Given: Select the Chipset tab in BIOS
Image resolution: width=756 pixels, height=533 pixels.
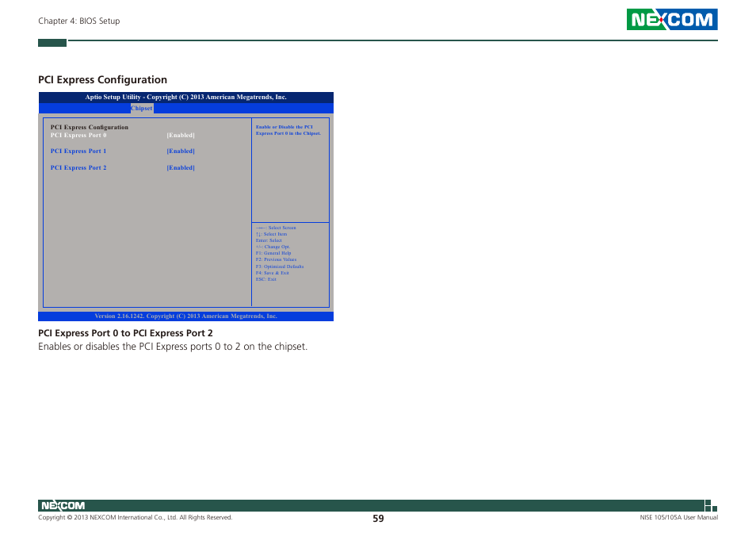Looking at the screenshot, I should pyautogui.click(x=142, y=109).
